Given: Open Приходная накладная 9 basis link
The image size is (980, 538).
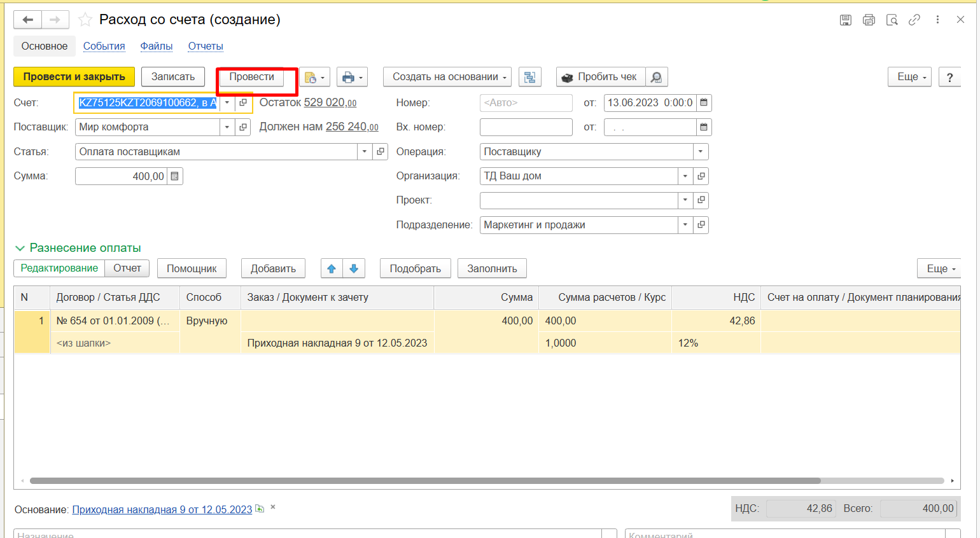Looking at the screenshot, I should (162, 509).
